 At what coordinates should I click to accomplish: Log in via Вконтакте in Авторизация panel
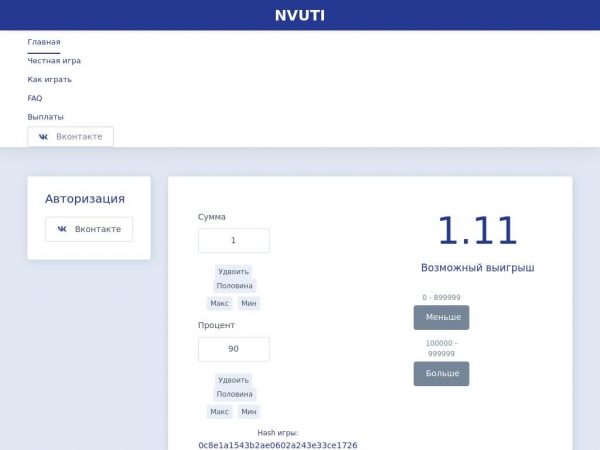point(89,229)
